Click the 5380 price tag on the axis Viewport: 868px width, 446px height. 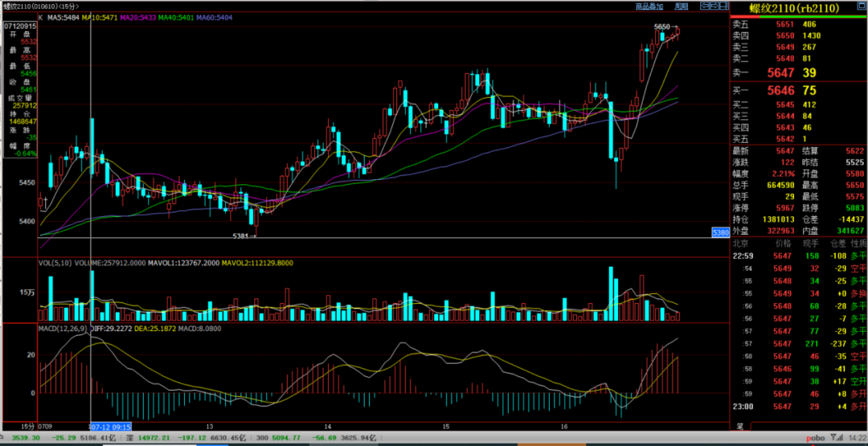719,232
